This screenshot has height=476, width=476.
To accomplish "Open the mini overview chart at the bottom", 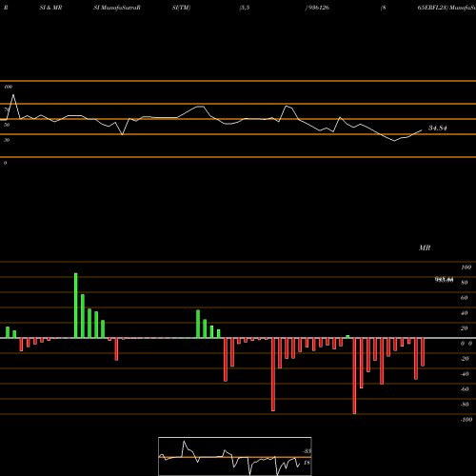I will point(235,456).
